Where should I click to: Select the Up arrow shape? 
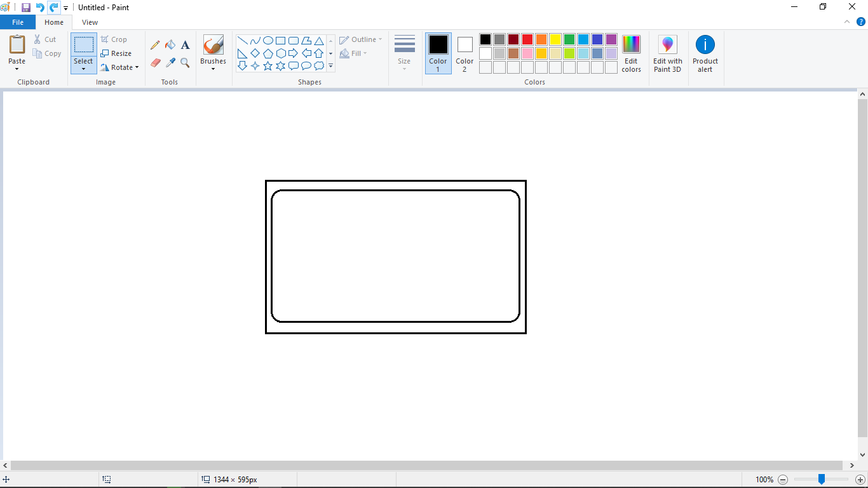click(319, 53)
